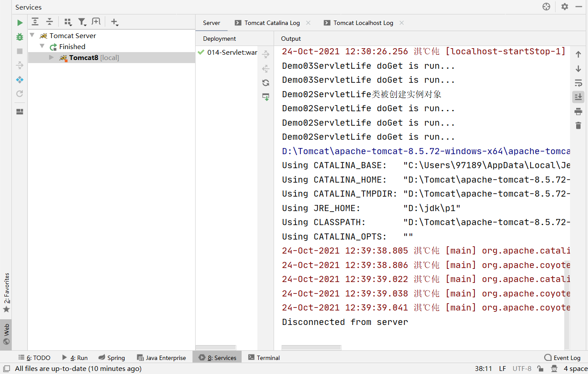Click the Output column header
This screenshot has width=588, height=374.
click(291, 39)
